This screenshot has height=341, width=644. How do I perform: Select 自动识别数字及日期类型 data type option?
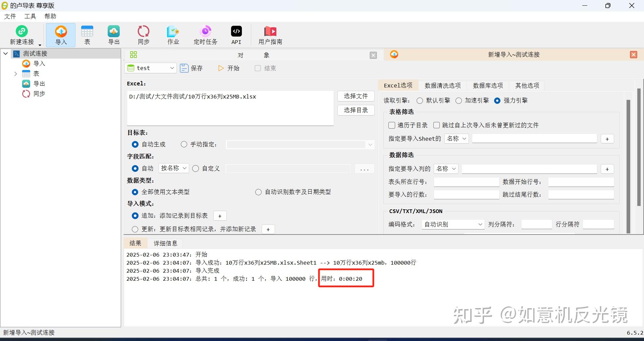[x=258, y=192]
